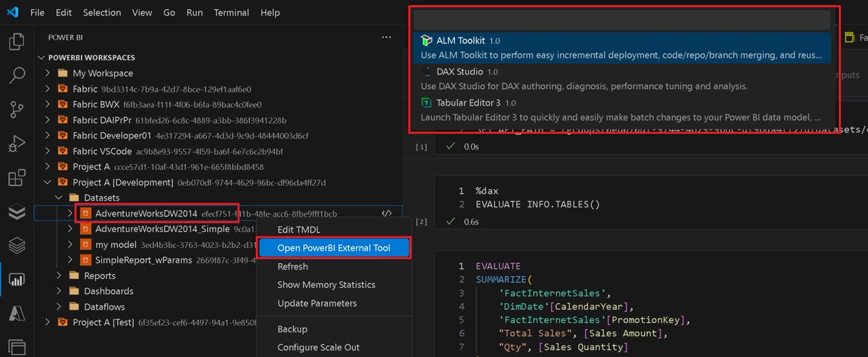
Task: Click the EVALUATE INFO.TABLES() code line
Action: (538, 204)
